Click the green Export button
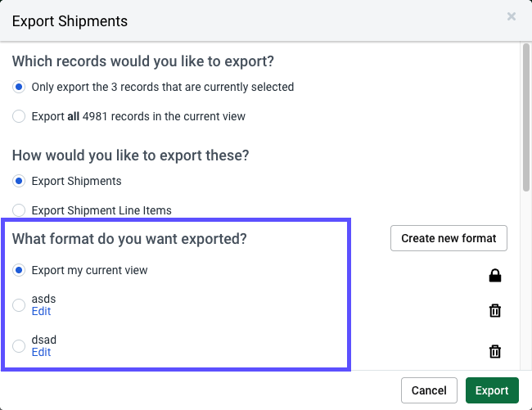 492,390
